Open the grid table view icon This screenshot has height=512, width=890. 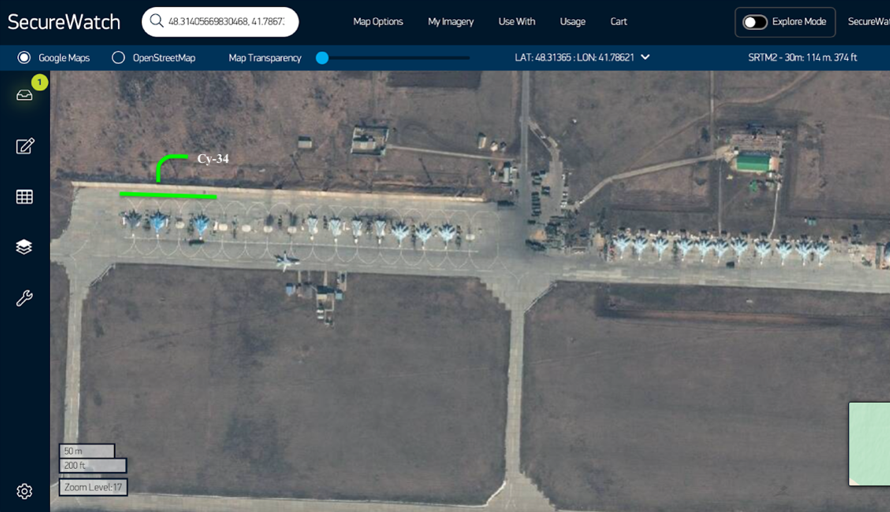pos(25,197)
